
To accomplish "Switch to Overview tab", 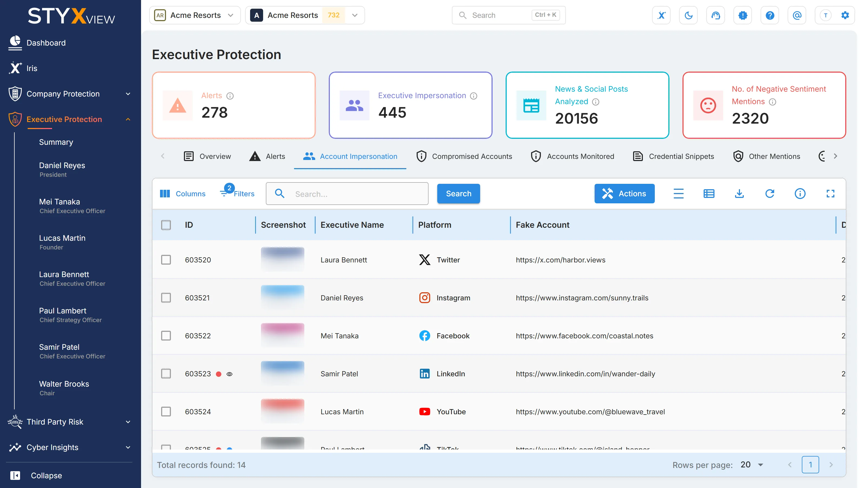I will coord(207,156).
